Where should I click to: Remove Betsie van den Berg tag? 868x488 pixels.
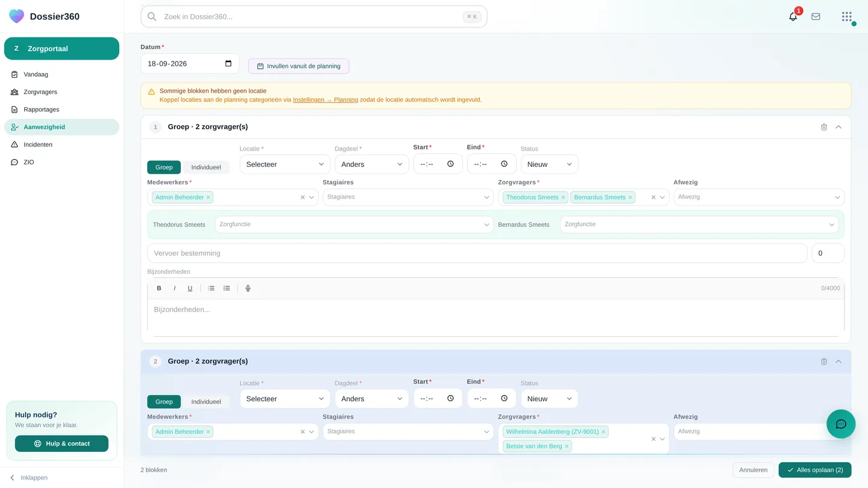[x=567, y=446]
